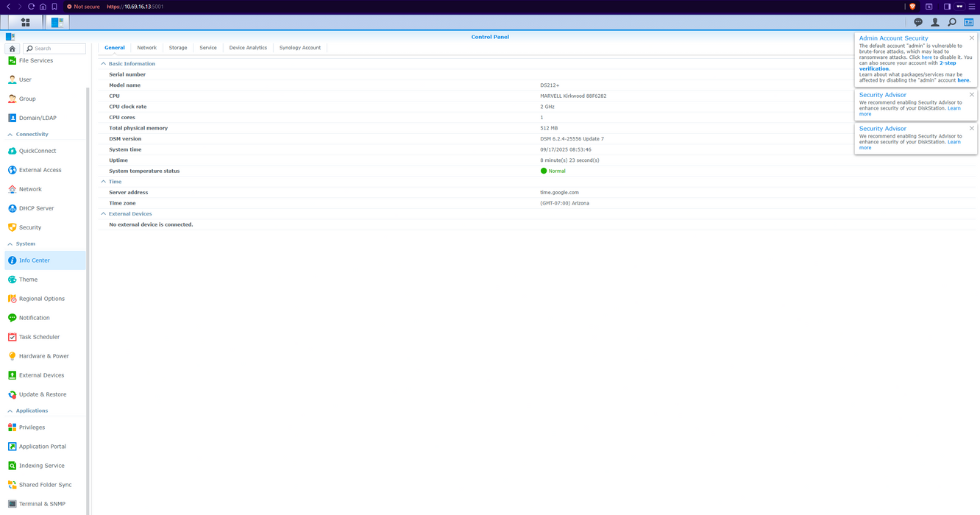
Task: Collapse the Time section
Action: 103,182
